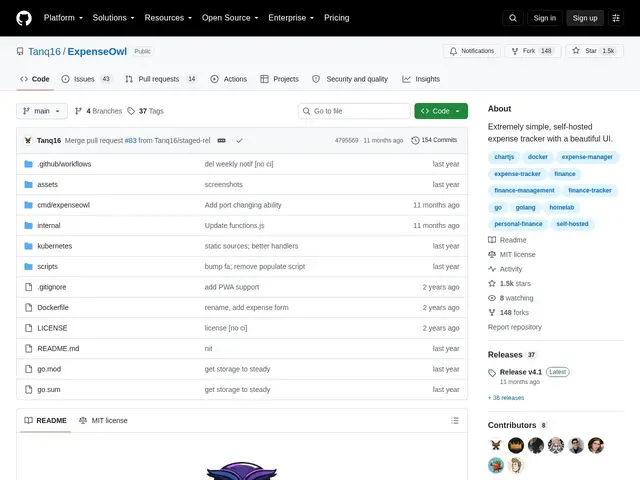
Task: Expand the Platform menu
Action: click(x=63, y=18)
